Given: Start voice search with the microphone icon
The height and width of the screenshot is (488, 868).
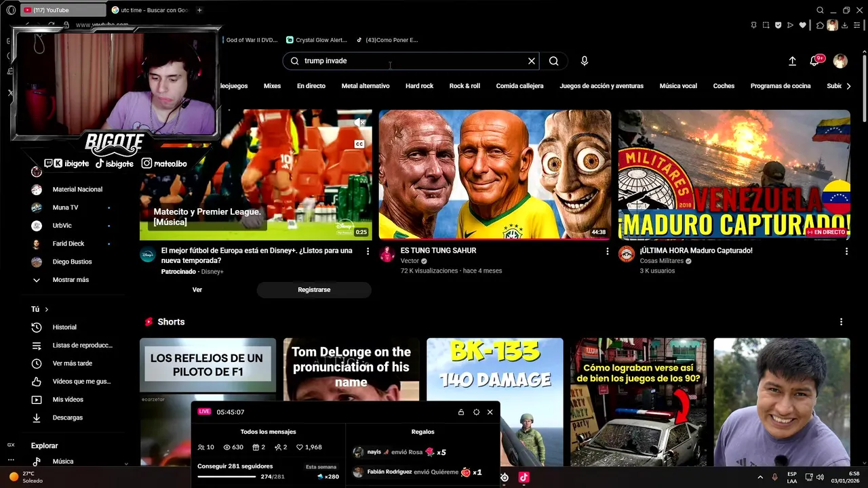Looking at the screenshot, I should point(585,61).
